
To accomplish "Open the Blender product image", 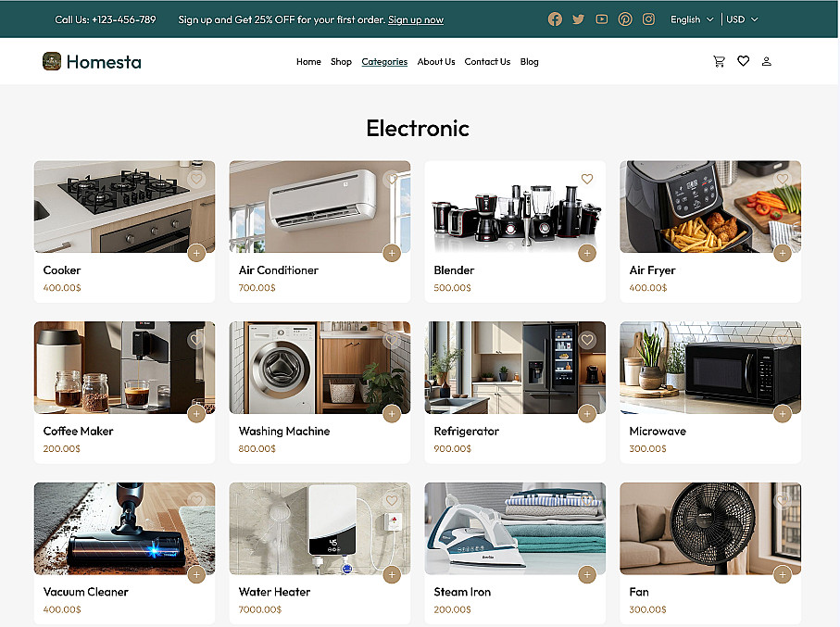I will pyautogui.click(x=515, y=207).
